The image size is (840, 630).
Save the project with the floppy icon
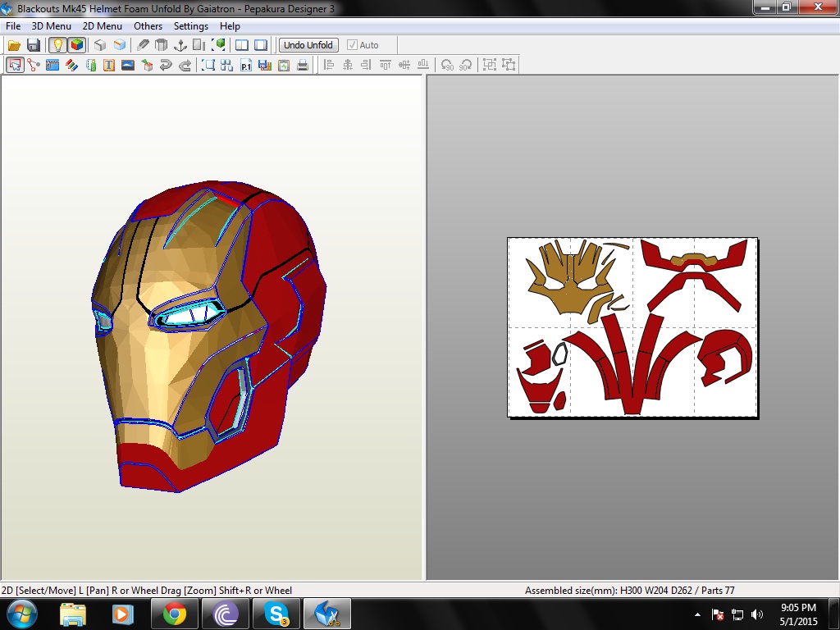(x=33, y=46)
